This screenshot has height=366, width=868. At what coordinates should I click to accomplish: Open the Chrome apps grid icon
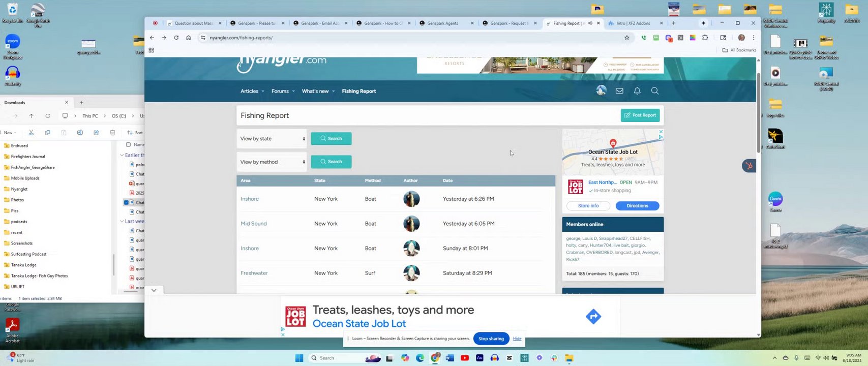point(151,50)
